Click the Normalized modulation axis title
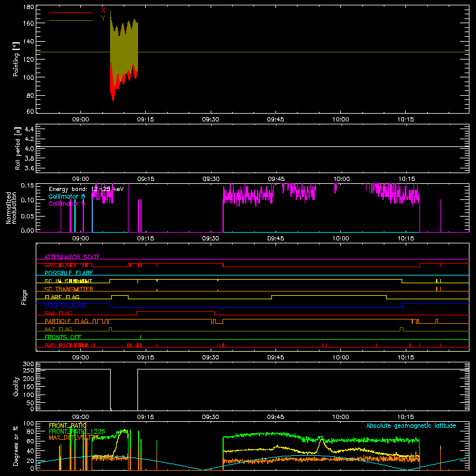 [x=11, y=208]
